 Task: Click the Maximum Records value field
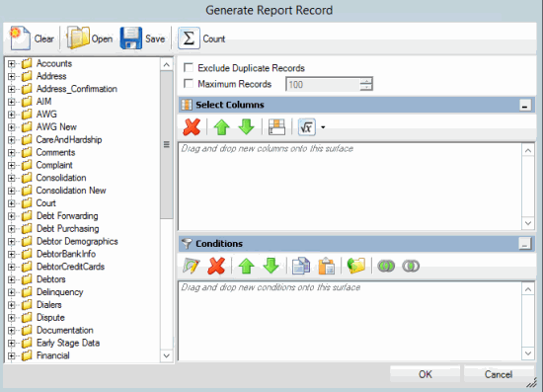coord(323,84)
